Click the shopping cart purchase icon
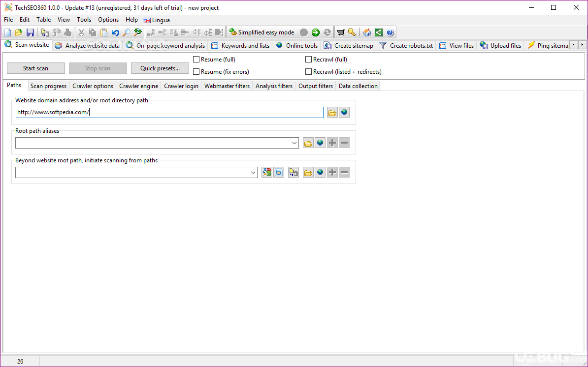This screenshot has height=367, width=588. point(340,32)
